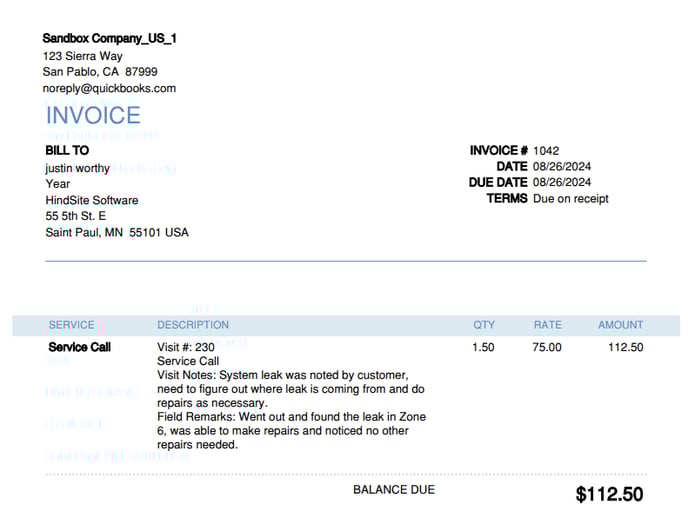
Task: Click the rate value 75.00
Action: pyautogui.click(x=547, y=348)
